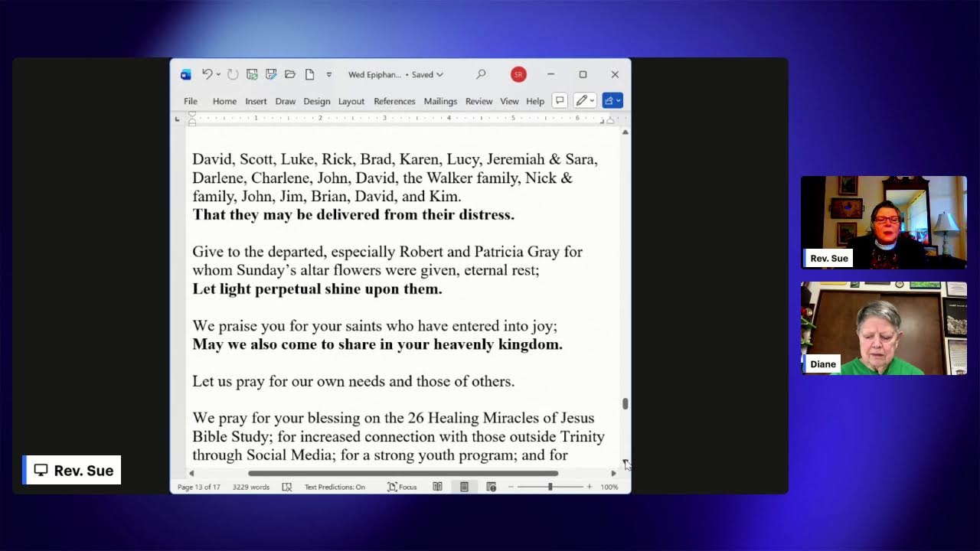Click the zoom slider handle

coord(550,487)
